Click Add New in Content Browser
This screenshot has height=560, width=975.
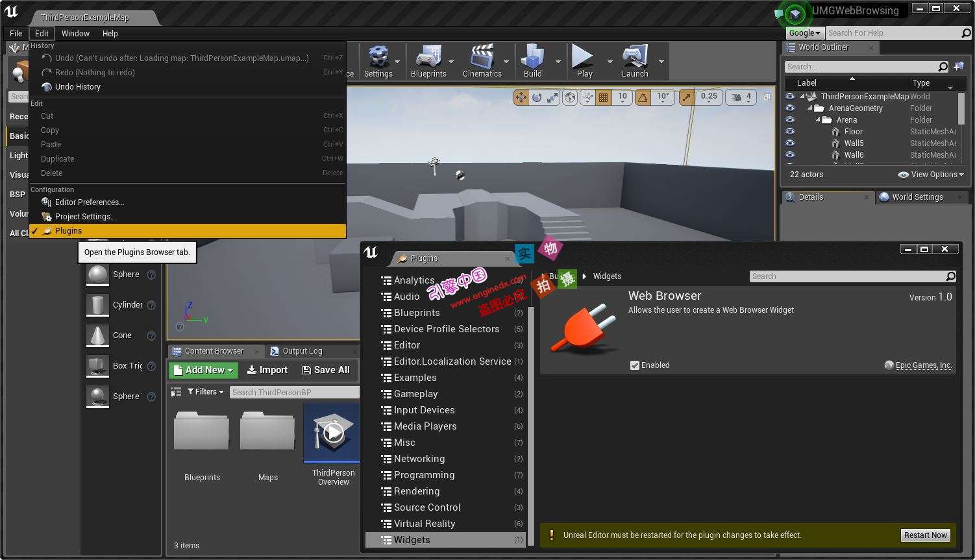click(x=203, y=370)
